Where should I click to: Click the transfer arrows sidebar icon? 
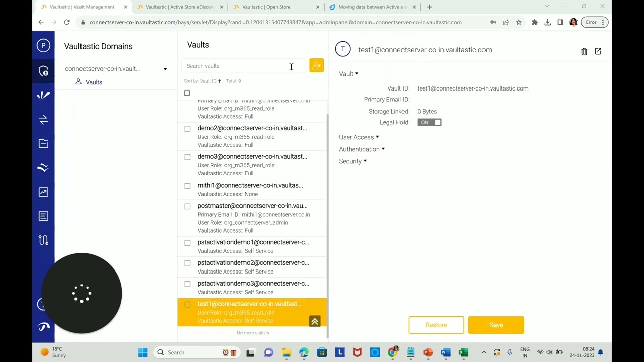pyautogui.click(x=43, y=119)
